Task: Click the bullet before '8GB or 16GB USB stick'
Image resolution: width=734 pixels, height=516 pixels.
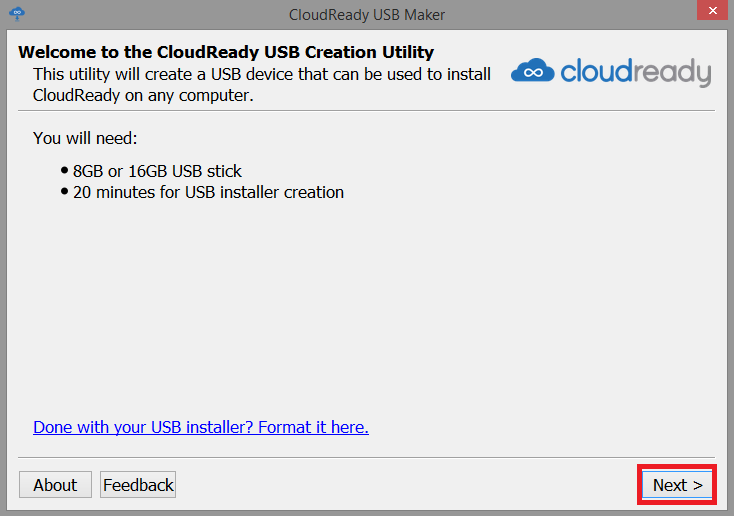Action: (x=64, y=171)
